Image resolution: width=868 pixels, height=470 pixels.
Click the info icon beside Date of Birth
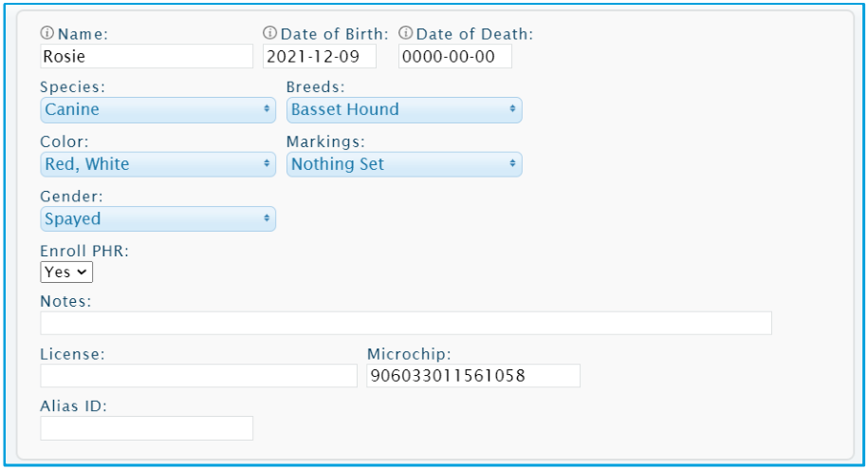269,32
